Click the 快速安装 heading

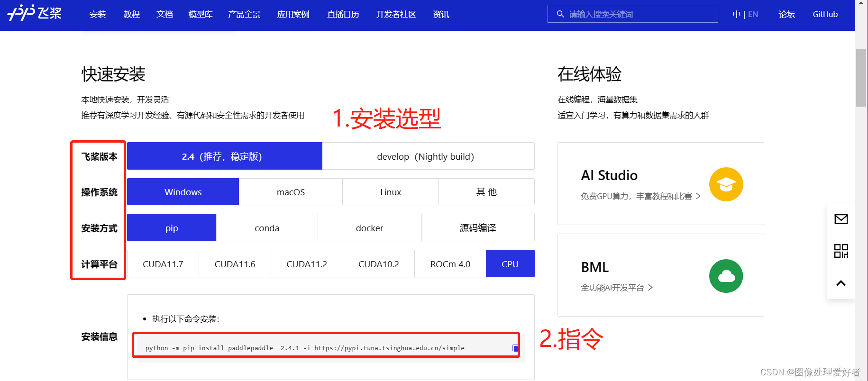113,74
